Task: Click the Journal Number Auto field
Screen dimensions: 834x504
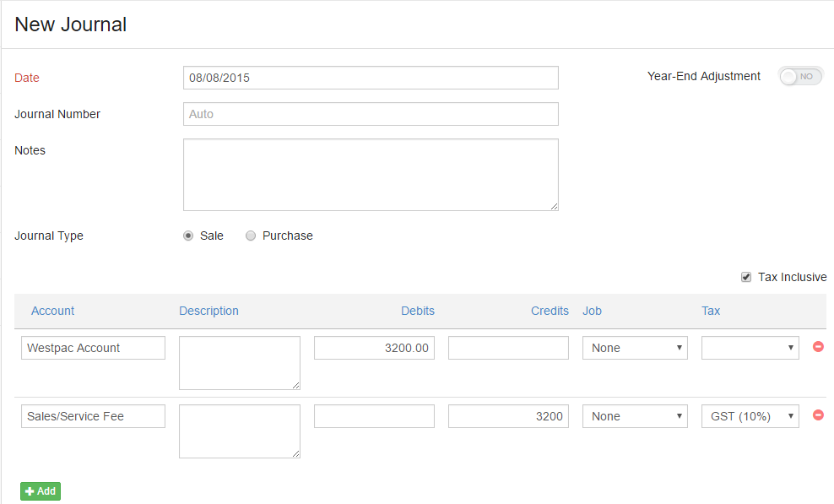Action: (x=371, y=114)
